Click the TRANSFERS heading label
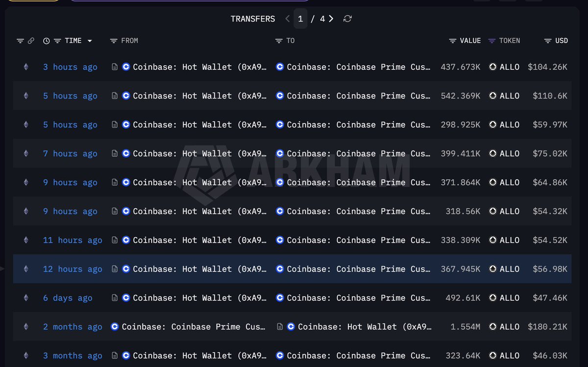 (x=253, y=19)
